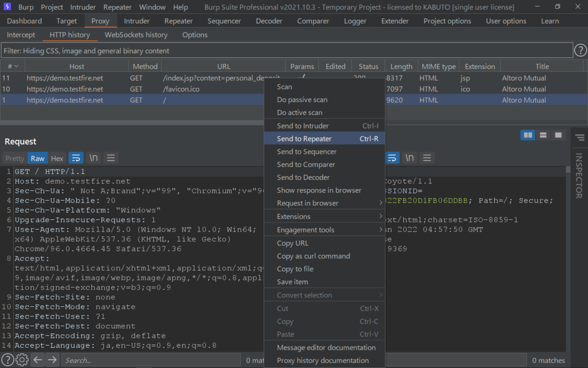
Task: Switch to the Dashboard tab
Action: [x=24, y=21]
